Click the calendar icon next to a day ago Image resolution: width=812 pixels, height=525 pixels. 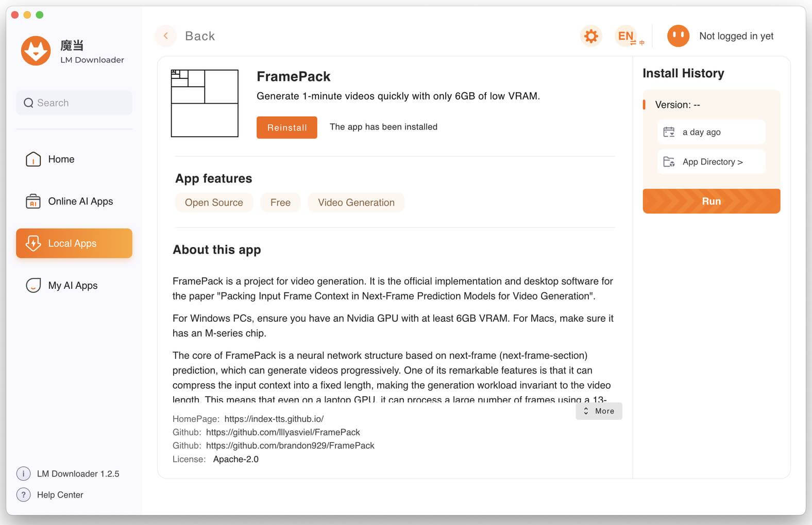[x=669, y=132]
